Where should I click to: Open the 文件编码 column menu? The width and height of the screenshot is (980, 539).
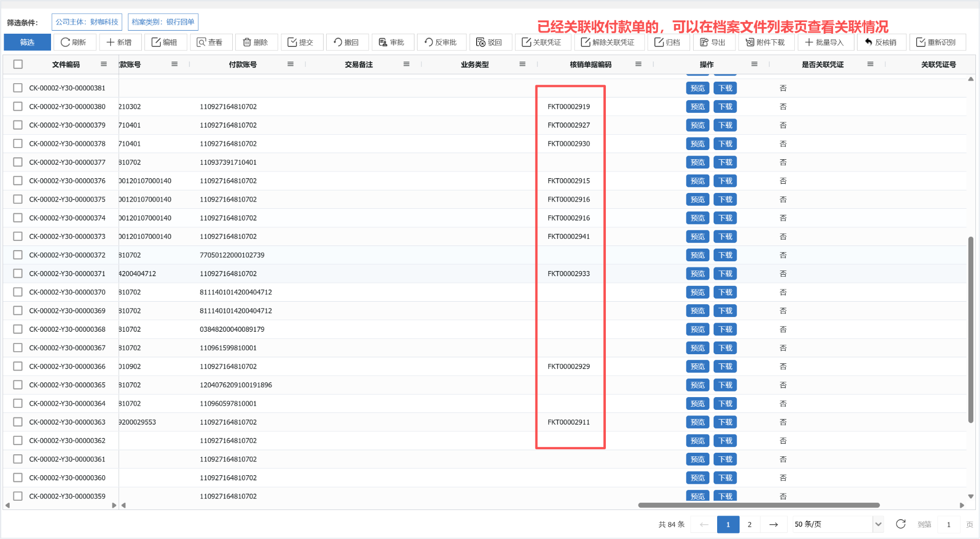click(104, 64)
